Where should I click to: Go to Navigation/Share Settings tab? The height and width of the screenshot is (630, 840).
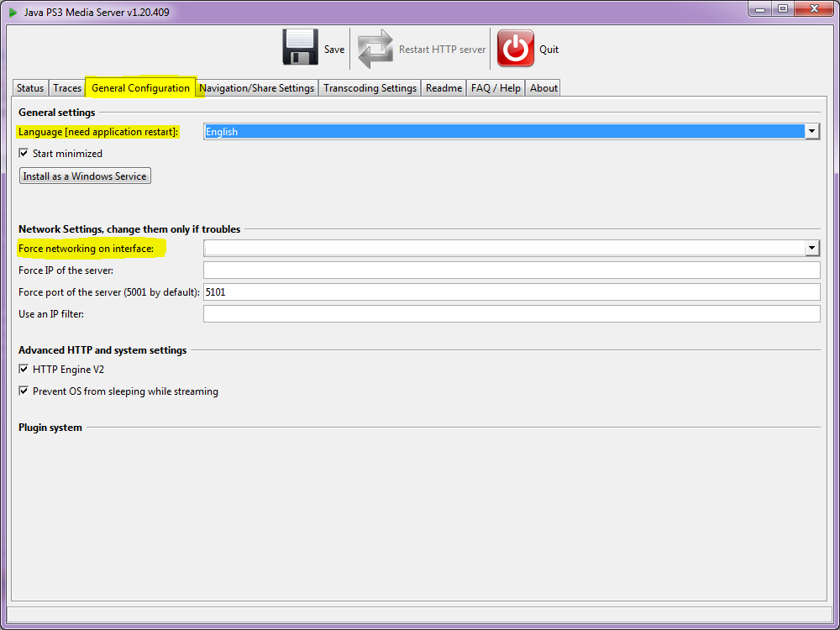point(256,88)
